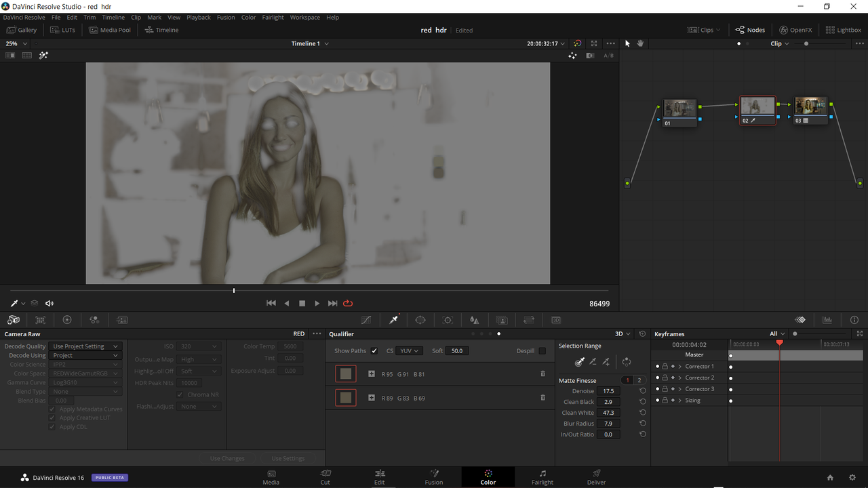Open the Color Wheels palette icon
The image size is (868, 488).
67,320
